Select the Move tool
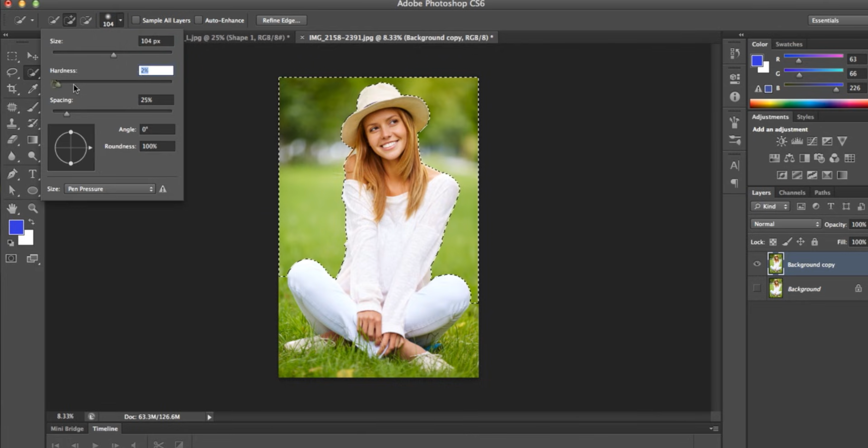The width and height of the screenshot is (868, 448). pyautogui.click(x=32, y=56)
